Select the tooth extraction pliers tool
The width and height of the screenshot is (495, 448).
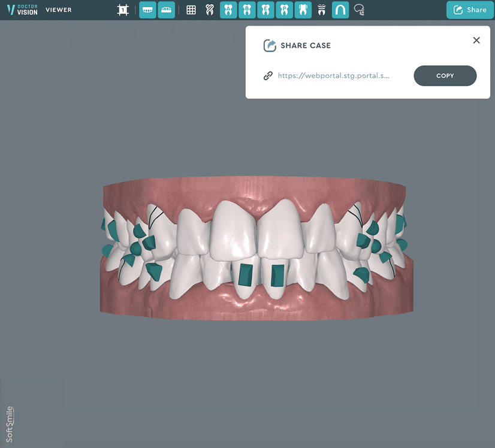(209, 10)
